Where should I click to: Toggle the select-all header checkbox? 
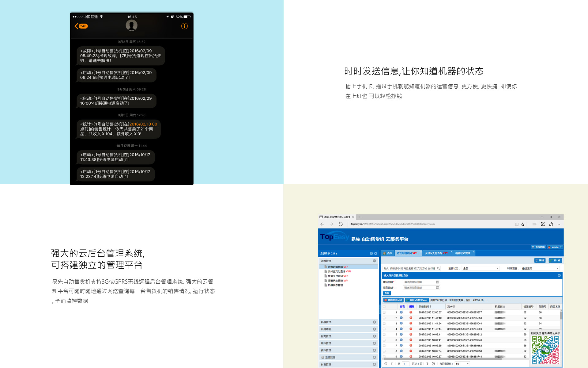(x=384, y=307)
